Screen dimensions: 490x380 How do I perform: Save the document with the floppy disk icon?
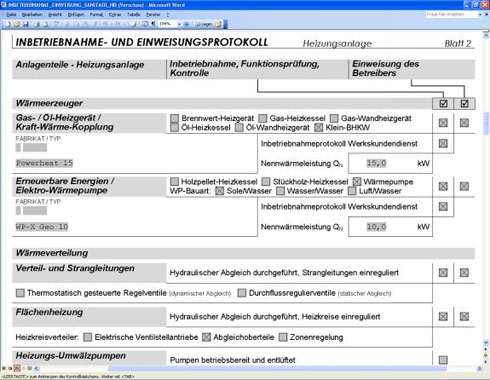coord(26,24)
